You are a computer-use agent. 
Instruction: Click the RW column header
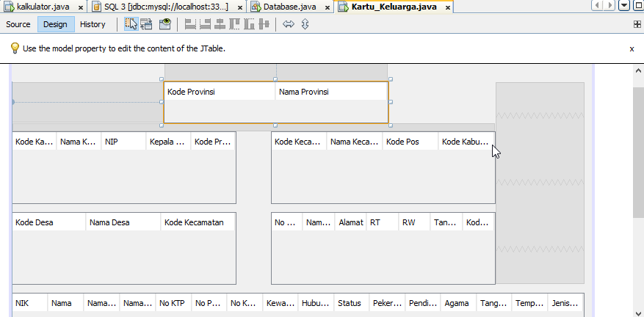pyautogui.click(x=414, y=222)
